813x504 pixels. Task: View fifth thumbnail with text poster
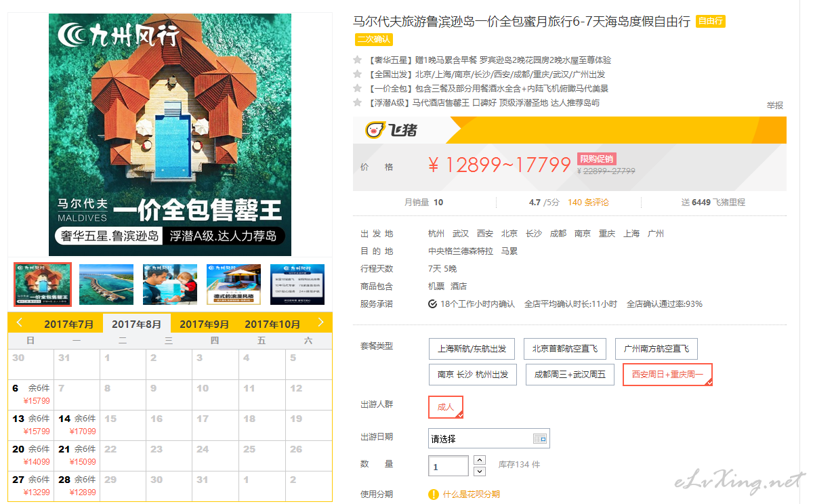(x=297, y=285)
